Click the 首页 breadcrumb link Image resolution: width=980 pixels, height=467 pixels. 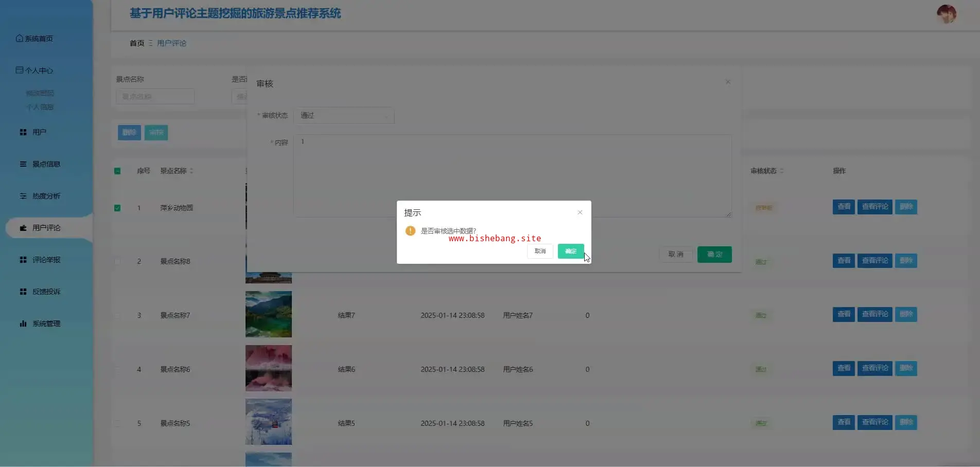137,43
